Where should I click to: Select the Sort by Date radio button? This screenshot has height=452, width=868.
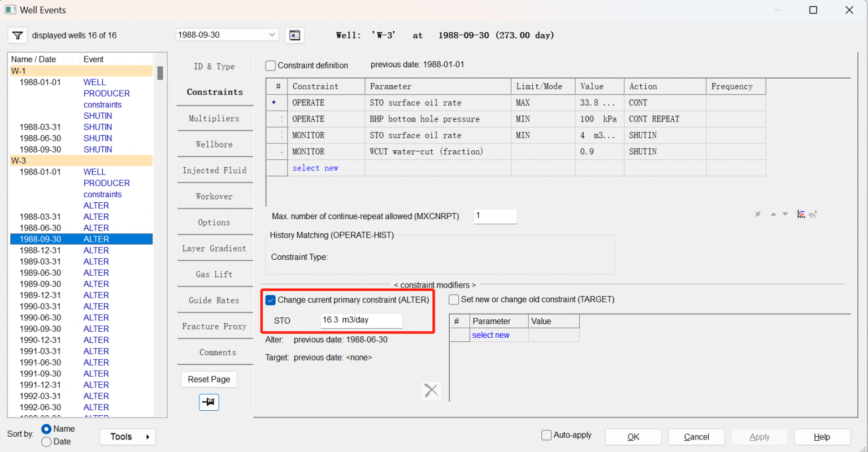(47, 442)
